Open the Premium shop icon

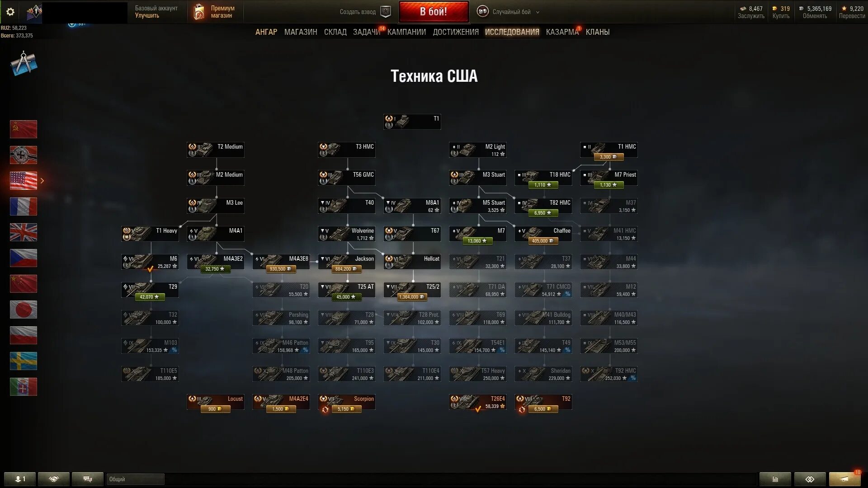(x=198, y=12)
